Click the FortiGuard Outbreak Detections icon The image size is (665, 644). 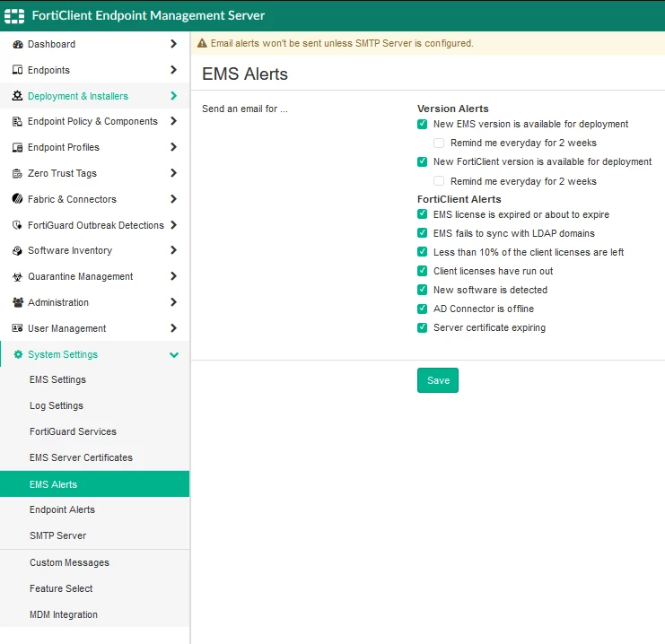coord(17,225)
